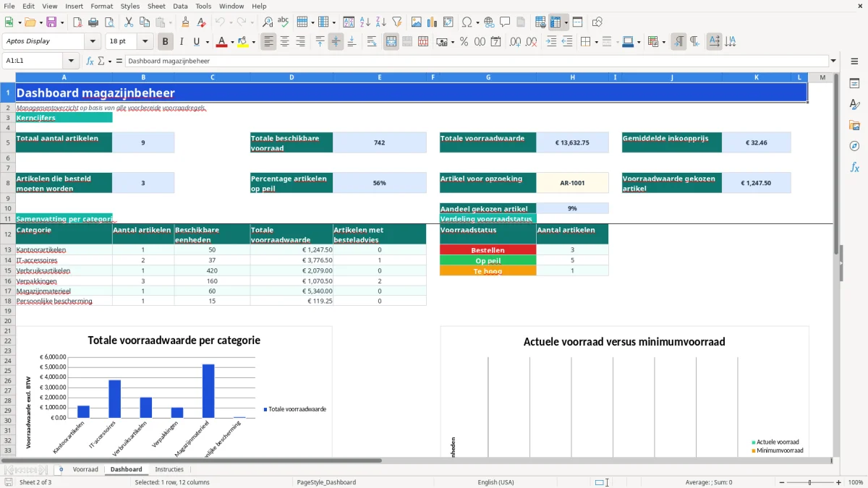Insert an image
Viewport: 868px width, 488px height.
[415, 22]
